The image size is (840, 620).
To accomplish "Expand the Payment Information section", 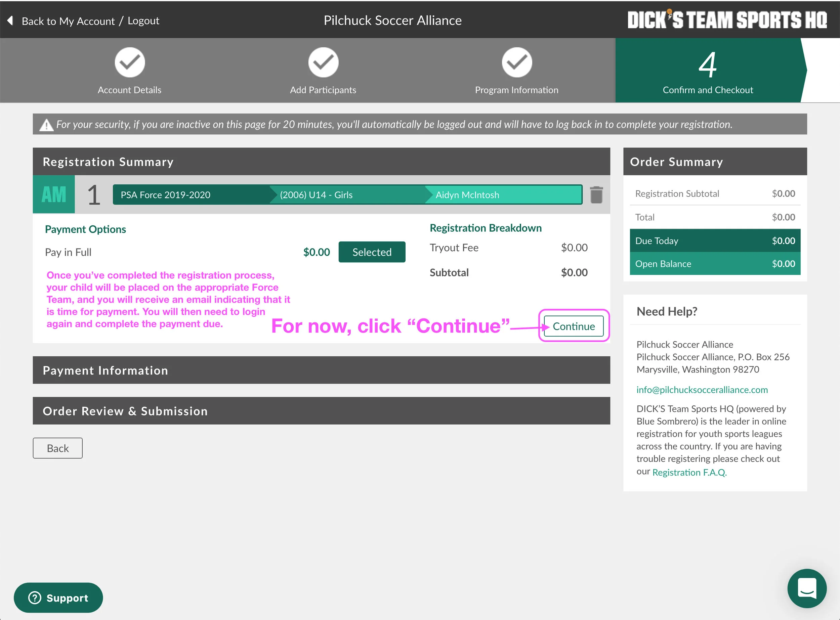I will tap(322, 370).
